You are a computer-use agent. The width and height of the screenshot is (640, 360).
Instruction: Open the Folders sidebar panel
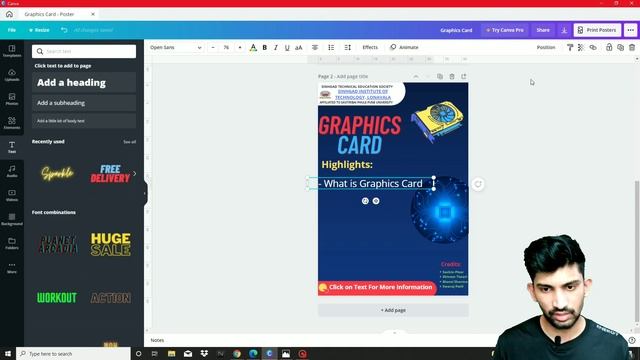(12, 243)
